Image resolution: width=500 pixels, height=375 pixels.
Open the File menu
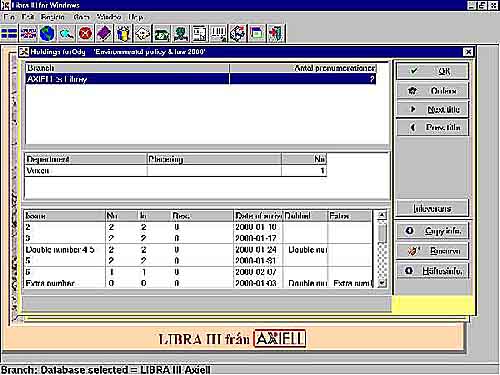(x=9, y=17)
